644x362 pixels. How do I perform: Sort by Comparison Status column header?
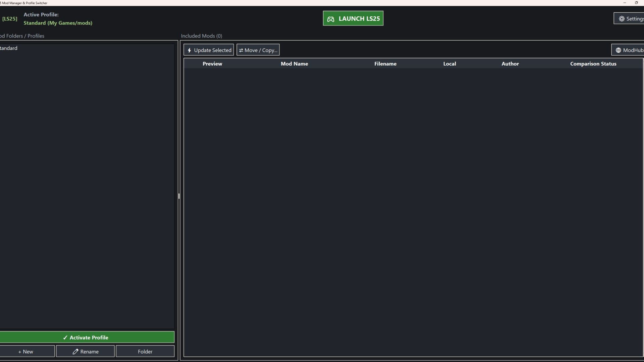(593, 64)
